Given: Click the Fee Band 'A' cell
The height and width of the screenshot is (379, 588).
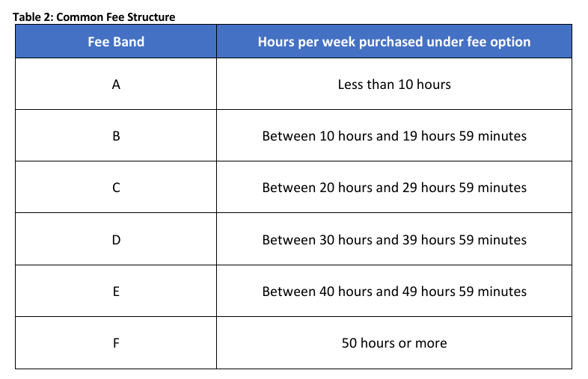Looking at the screenshot, I should (x=116, y=84).
